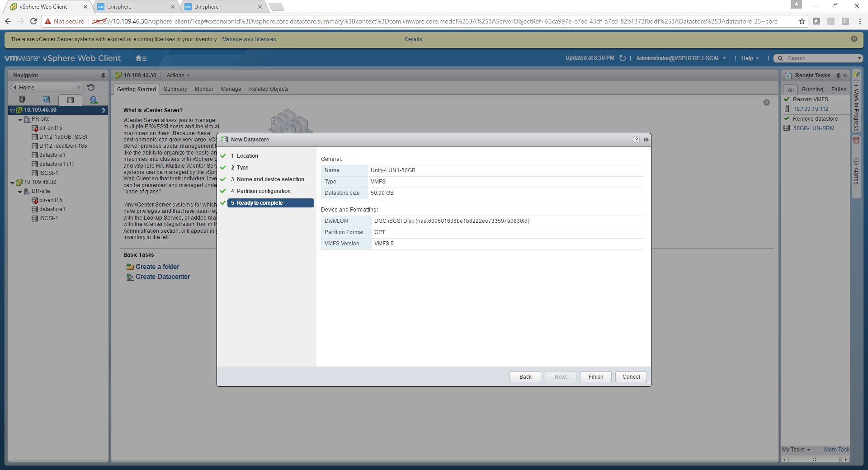Click the Manage your licenses link
The width and height of the screenshot is (868, 470).
click(x=249, y=39)
